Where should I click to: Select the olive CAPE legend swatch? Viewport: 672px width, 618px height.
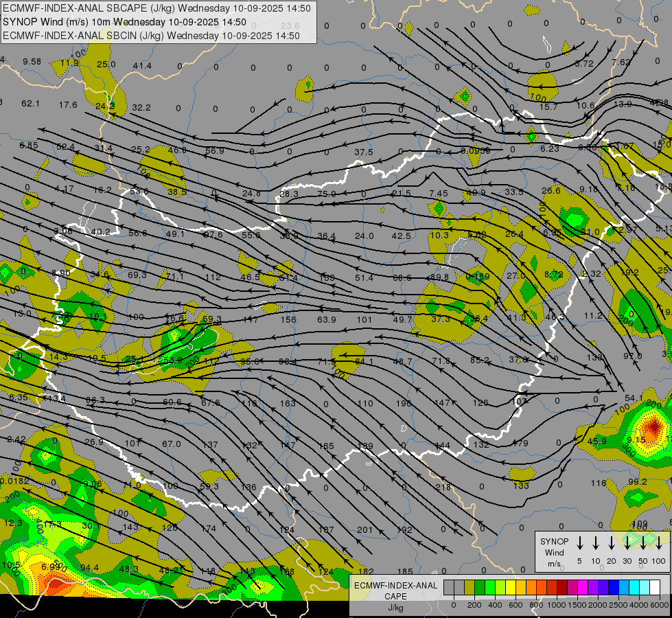470,588
